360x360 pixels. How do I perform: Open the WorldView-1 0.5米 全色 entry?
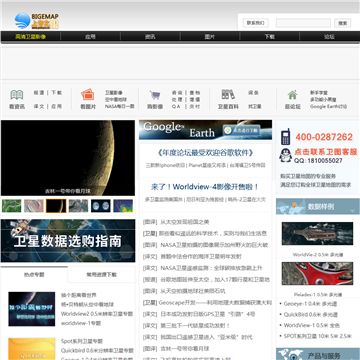tap(311, 325)
